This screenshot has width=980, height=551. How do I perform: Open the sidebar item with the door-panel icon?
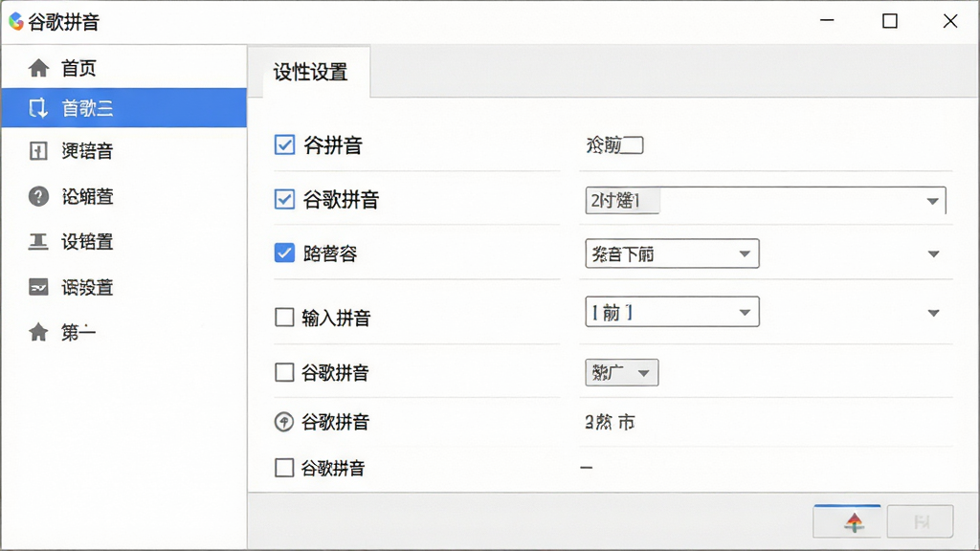tap(38, 150)
